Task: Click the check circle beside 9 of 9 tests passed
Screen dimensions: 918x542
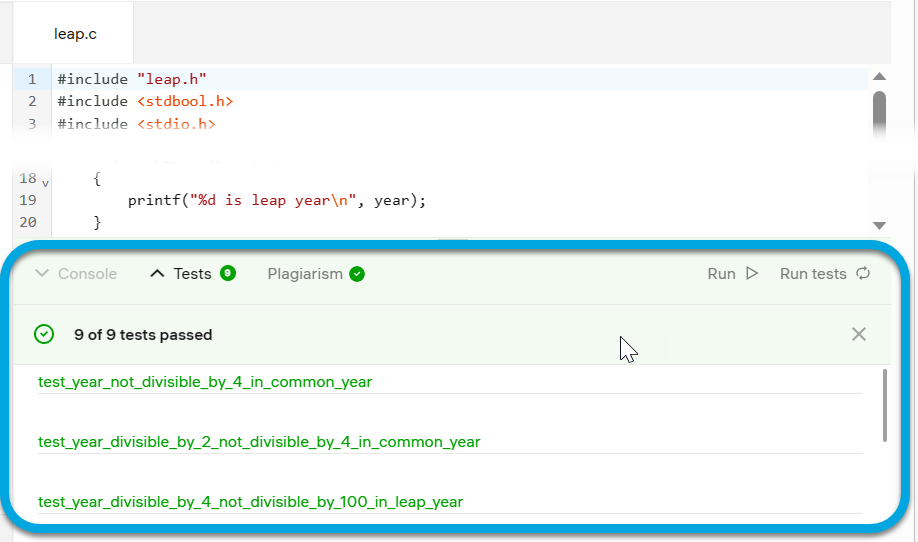Action: point(44,335)
